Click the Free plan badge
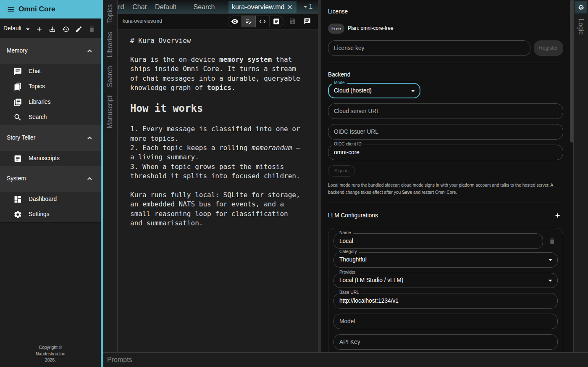Image resolution: width=588 pixels, height=367 pixels. (x=336, y=29)
